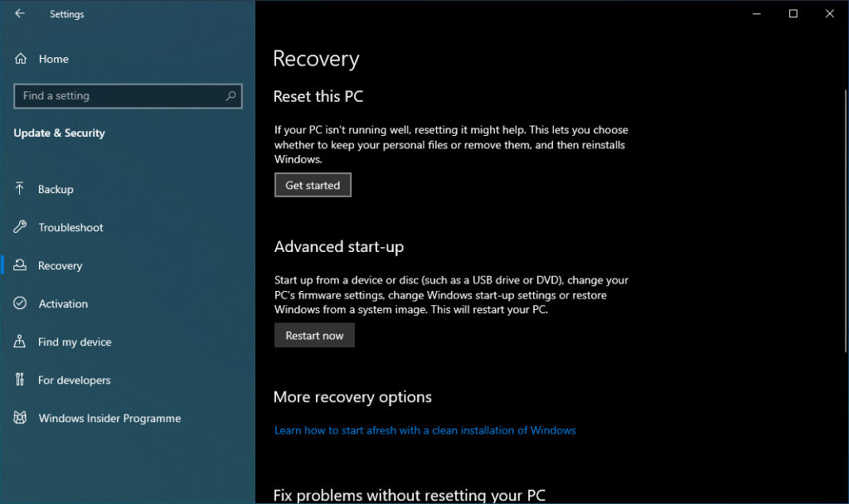849x504 pixels.
Task: Select the Windows Insider Programme ninja-cat icon
Action: (x=20, y=418)
